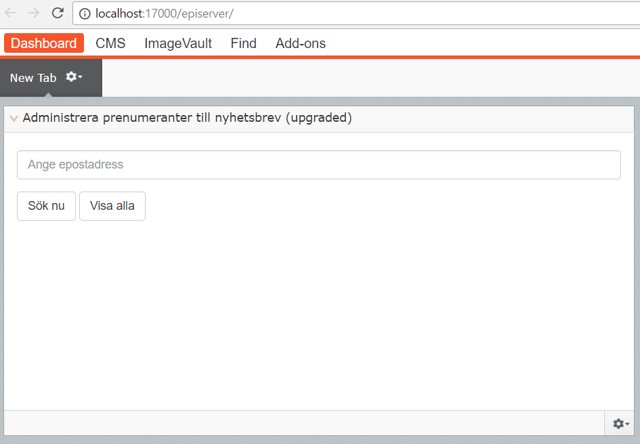This screenshot has height=444, width=640.
Task: Reload the page with the refresh icon
Action: pos(57,13)
